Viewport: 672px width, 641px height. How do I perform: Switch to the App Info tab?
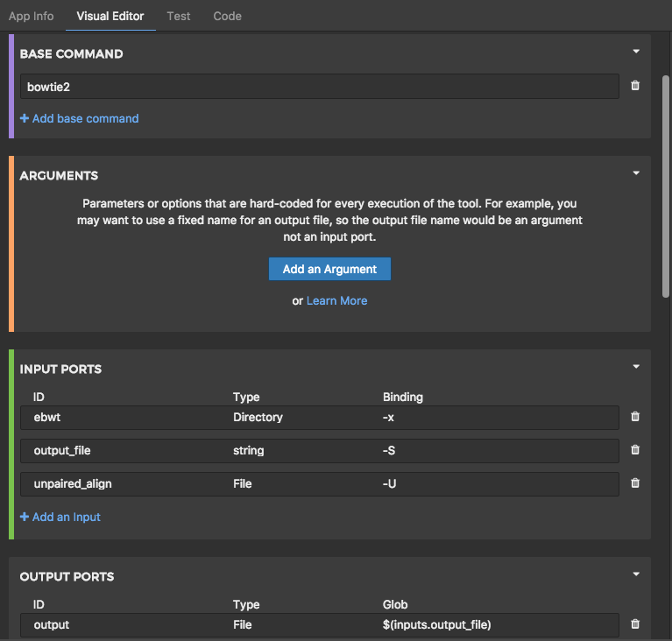31,16
